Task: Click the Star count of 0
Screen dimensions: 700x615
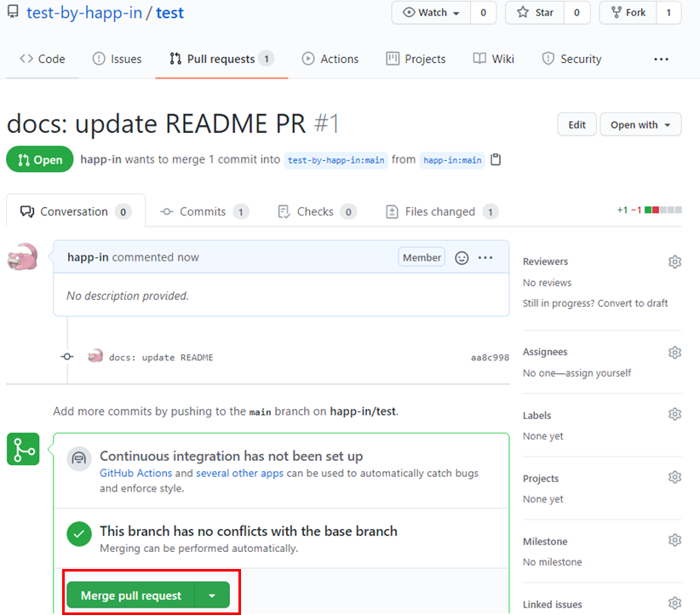Action: tap(577, 13)
